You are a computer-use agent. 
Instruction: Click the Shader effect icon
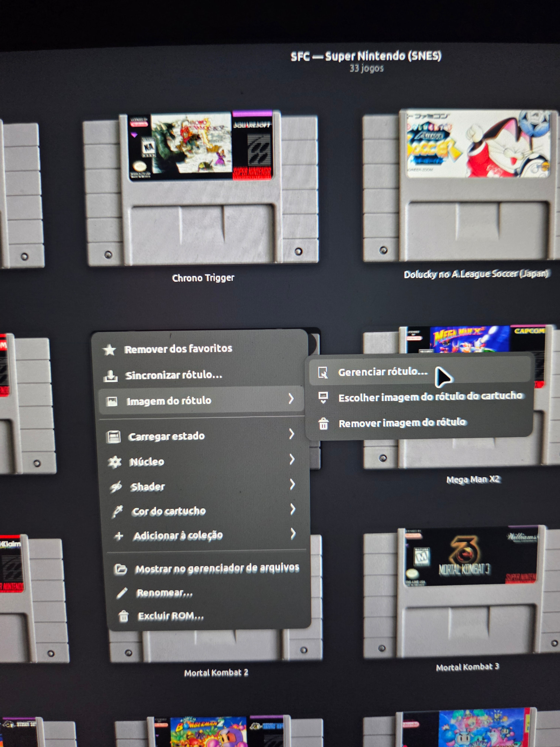click(116, 487)
